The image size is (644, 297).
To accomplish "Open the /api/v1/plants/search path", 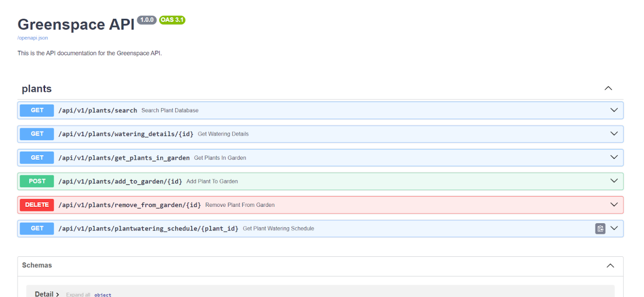I will [98, 110].
